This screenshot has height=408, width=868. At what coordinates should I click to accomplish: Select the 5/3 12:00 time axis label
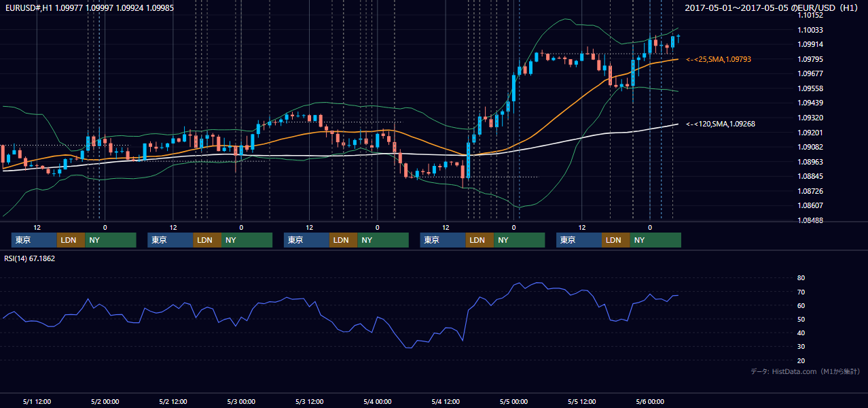[309, 401]
